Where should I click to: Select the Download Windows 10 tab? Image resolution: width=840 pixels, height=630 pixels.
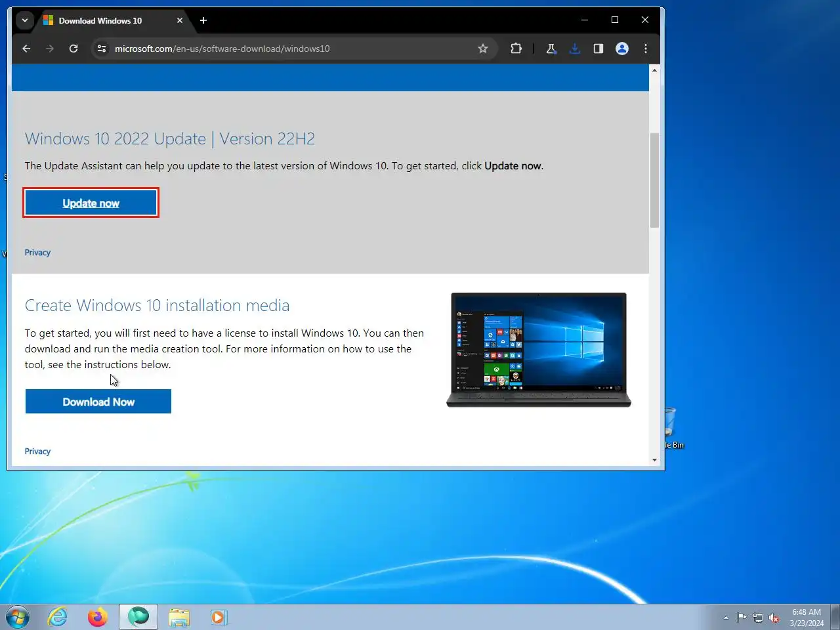tap(113, 20)
